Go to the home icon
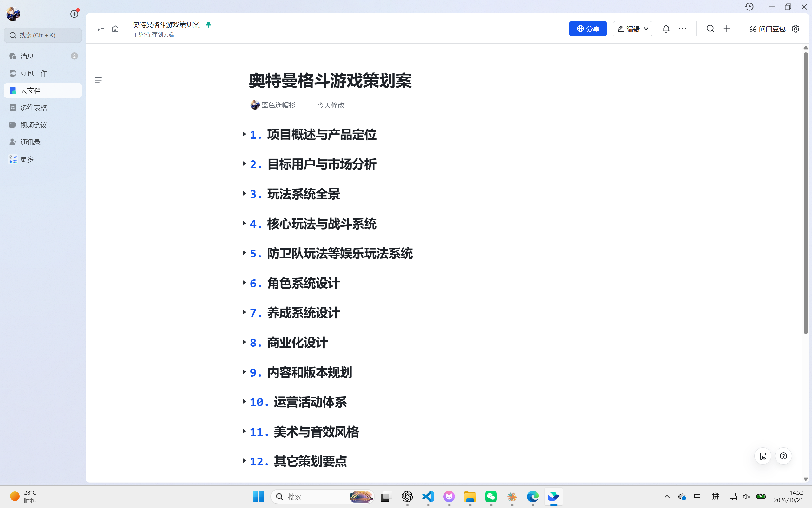Viewport: 812px width, 508px height. tap(115, 29)
